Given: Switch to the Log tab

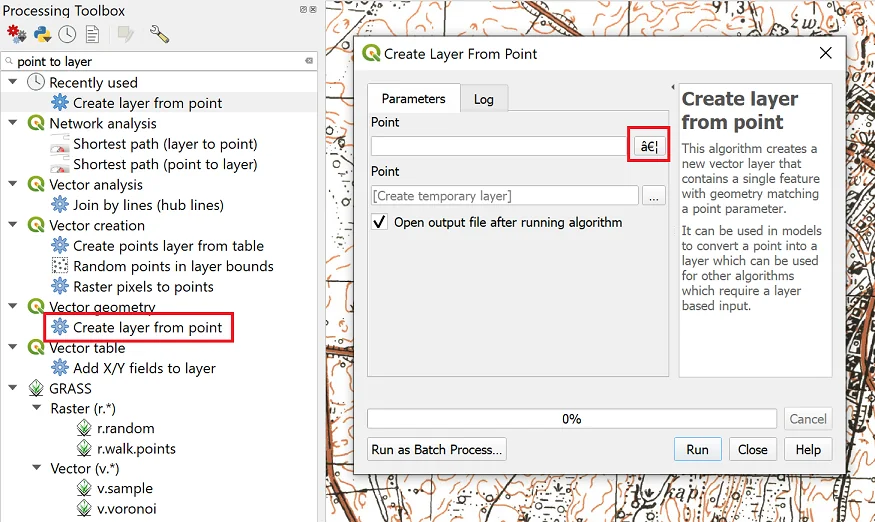Looking at the screenshot, I should tap(483, 99).
